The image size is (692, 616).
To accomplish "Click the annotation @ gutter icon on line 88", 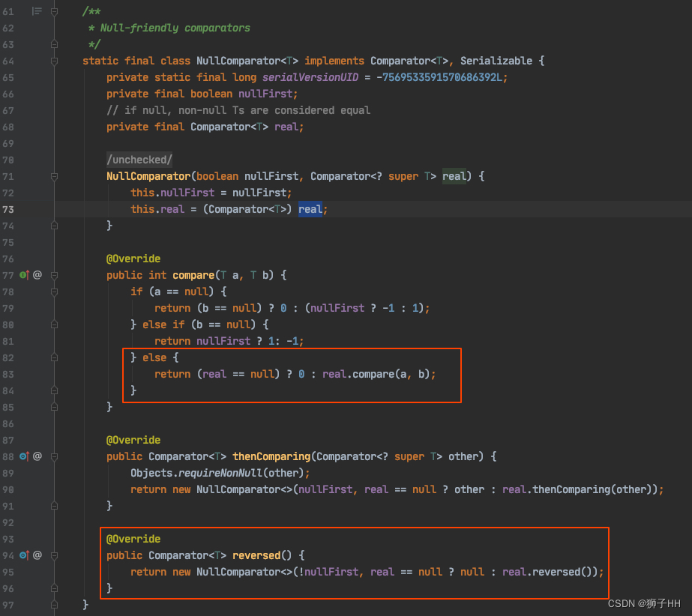I will [x=37, y=456].
